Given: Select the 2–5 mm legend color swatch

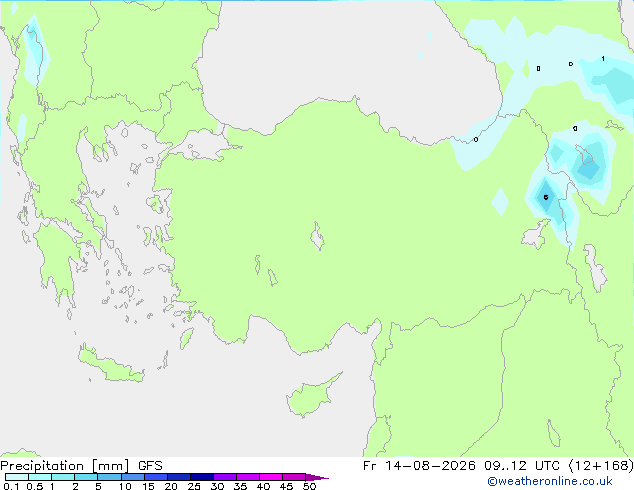Looking at the screenshot, I should click(86, 477).
